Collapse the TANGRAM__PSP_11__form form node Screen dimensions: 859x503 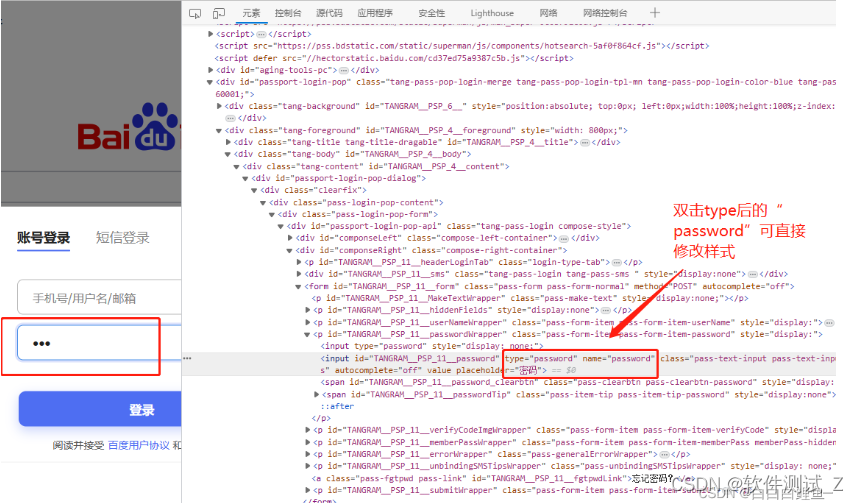(x=298, y=287)
